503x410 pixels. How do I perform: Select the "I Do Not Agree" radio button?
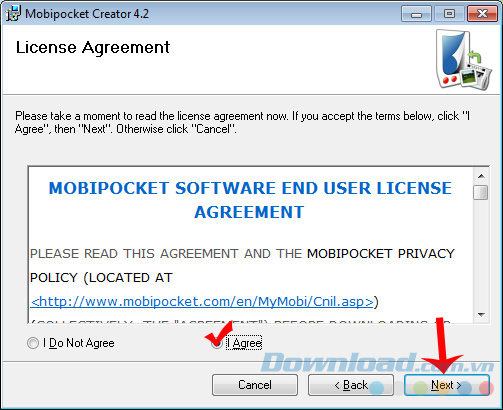[33, 343]
